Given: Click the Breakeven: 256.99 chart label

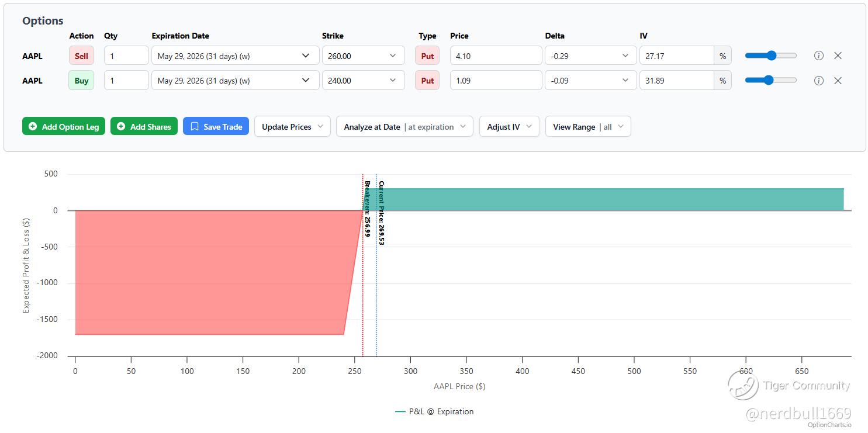Looking at the screenshot, I should pyautogui.click(x=368, y=209).
